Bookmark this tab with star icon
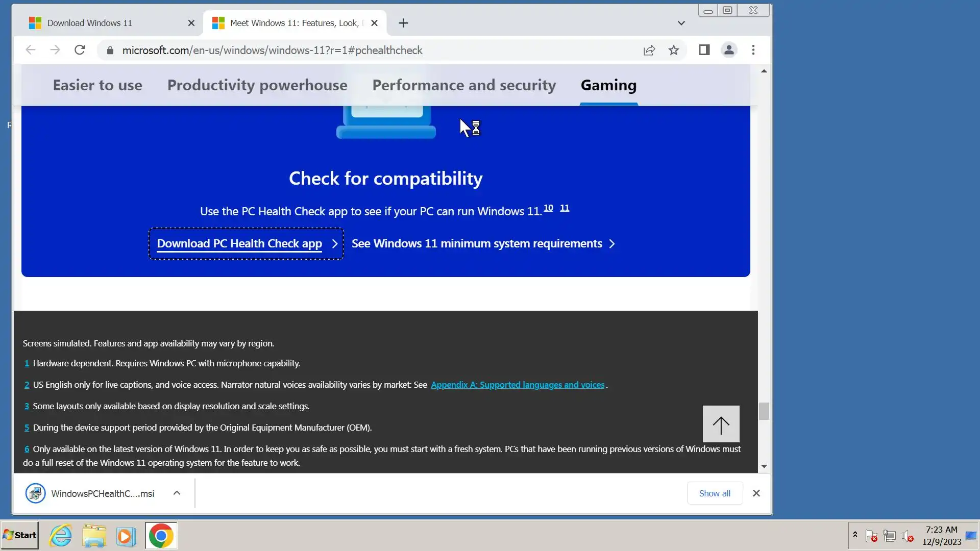This screenshot has height=551, width=980. pyautogui.click(x=674, y=50)
